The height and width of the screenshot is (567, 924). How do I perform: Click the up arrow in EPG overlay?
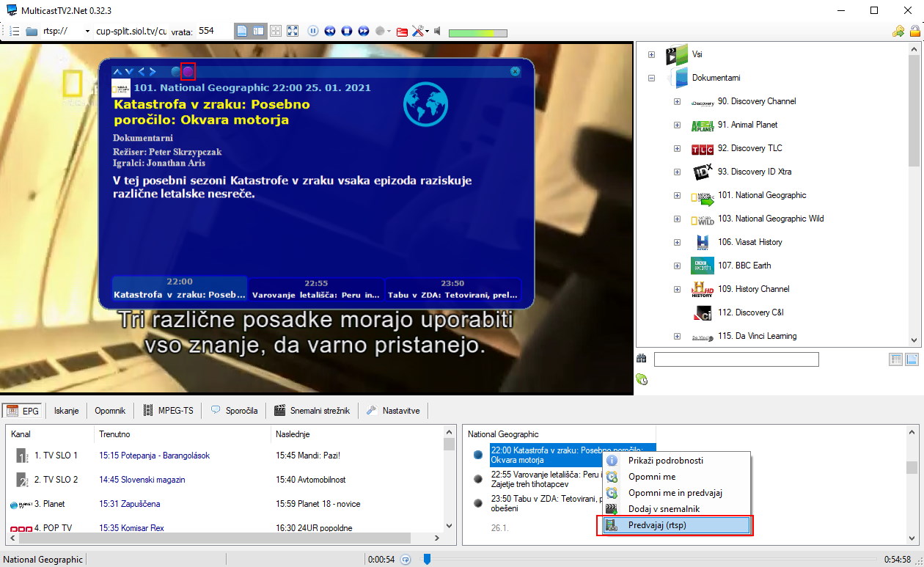click(x=117, y=71)
